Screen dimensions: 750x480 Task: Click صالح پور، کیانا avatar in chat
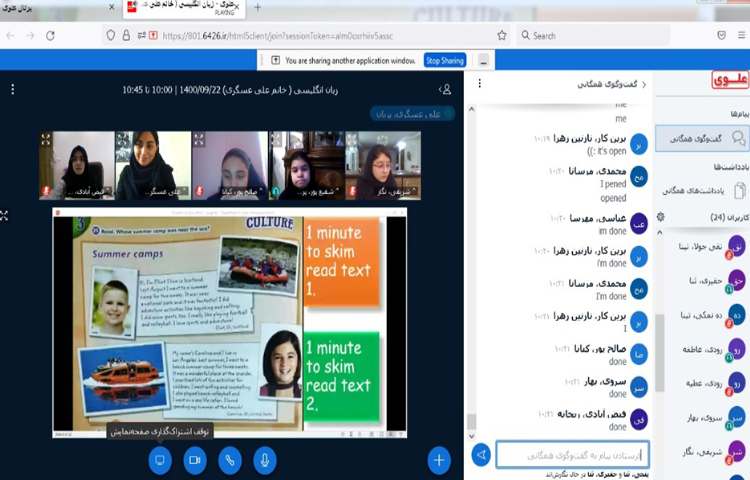coord(639,354)
